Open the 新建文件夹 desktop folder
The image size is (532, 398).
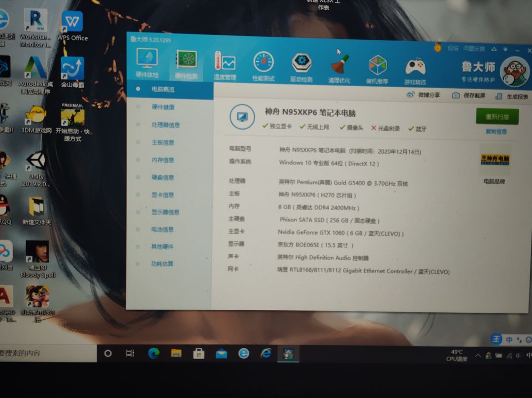pyautogui.click(x=36, y=211)
